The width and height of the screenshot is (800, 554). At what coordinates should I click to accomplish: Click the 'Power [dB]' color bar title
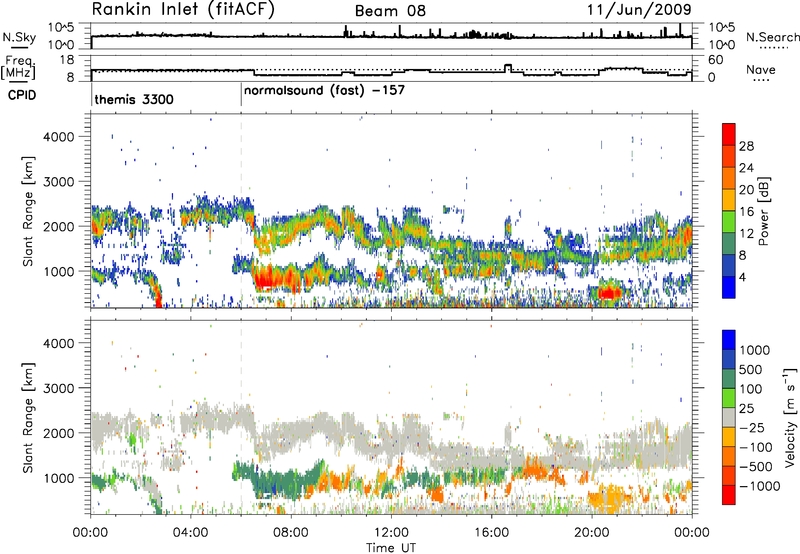click(x=764, y=211)
